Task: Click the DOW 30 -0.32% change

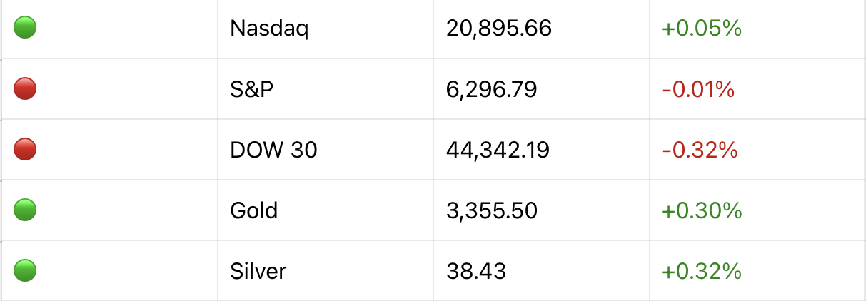Action: click(699, 150)
